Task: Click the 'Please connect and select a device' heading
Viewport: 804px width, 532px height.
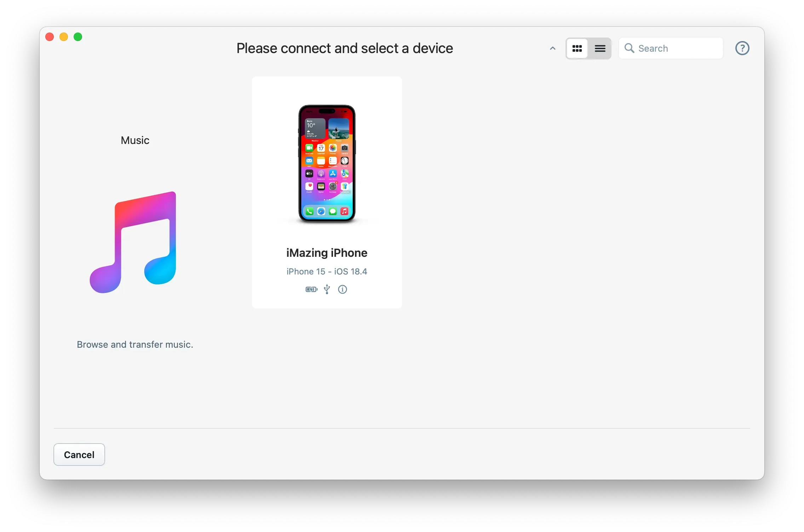Action: click(345, 48)
